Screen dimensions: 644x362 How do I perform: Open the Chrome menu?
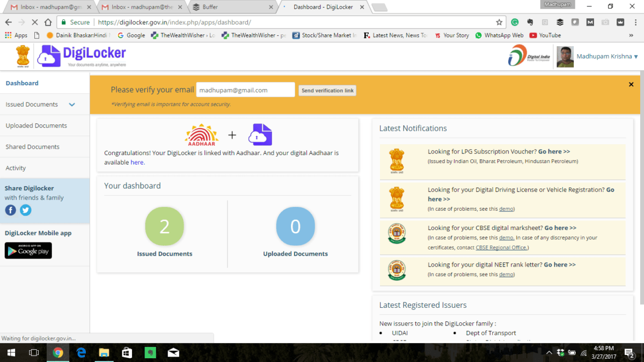click(x=635, y=23)
